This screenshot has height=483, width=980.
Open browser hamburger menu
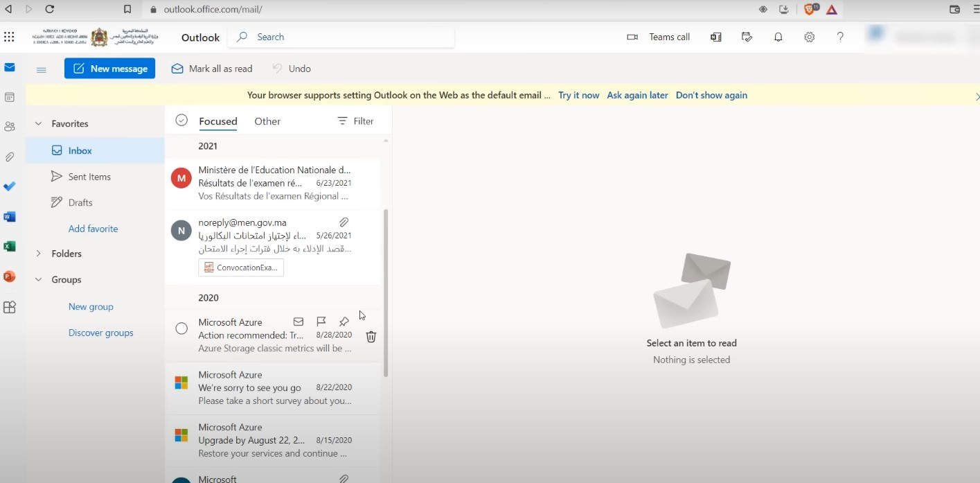(x=975, y=10)
